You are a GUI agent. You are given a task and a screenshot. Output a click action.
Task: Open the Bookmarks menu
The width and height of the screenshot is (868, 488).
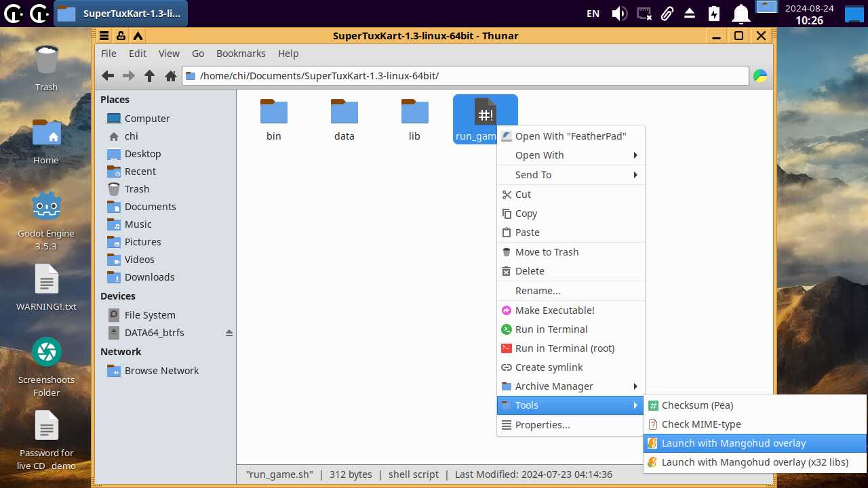click(x=241, y=54)
